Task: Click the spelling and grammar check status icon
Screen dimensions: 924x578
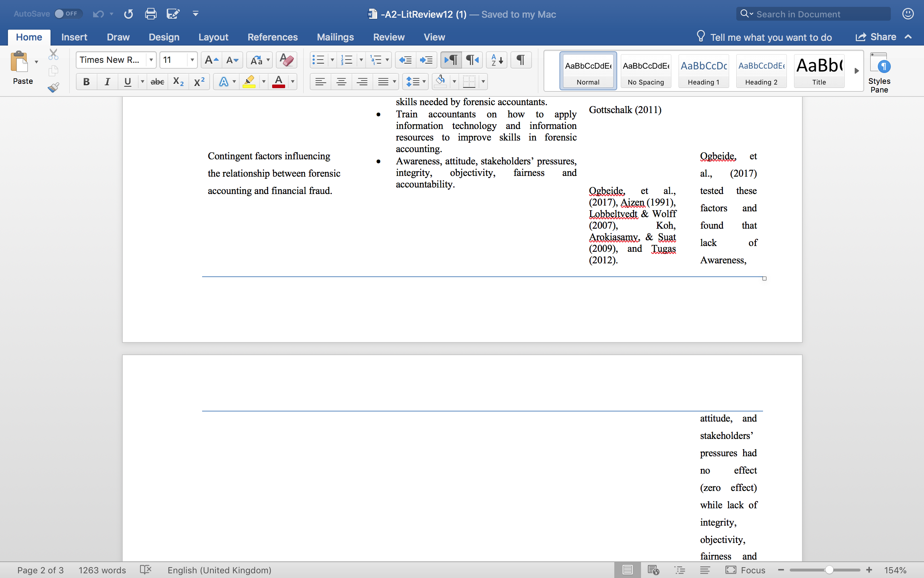Action: coord(145,570)
